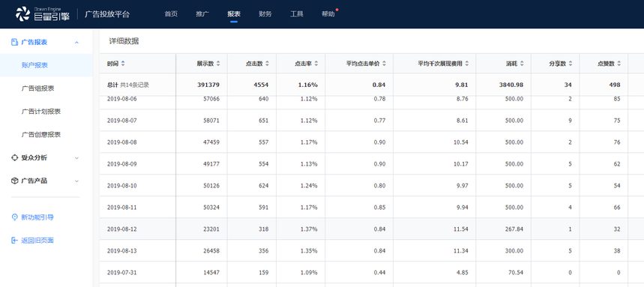Click 广告投放平台 title
Screen dimensions: 644x287
tap(107, 14)
